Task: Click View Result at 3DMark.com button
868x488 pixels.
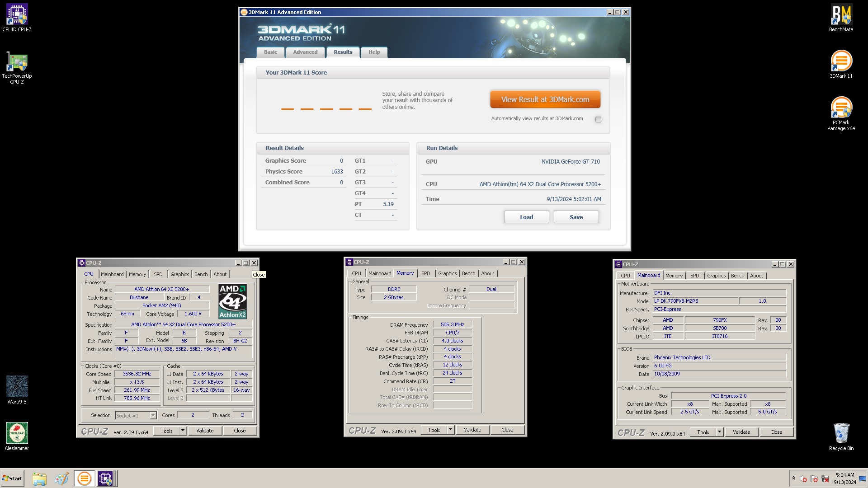Action: [545, 99]
